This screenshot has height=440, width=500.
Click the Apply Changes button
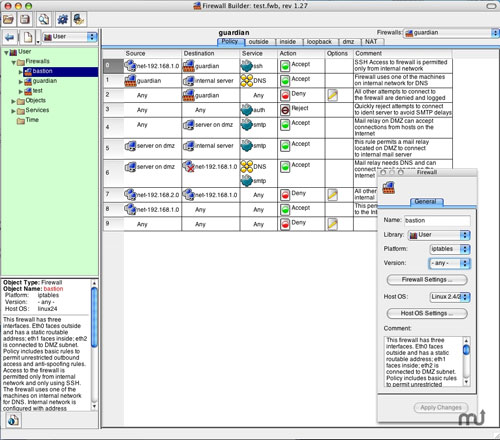pyautogui.click(x=441, y=407)
